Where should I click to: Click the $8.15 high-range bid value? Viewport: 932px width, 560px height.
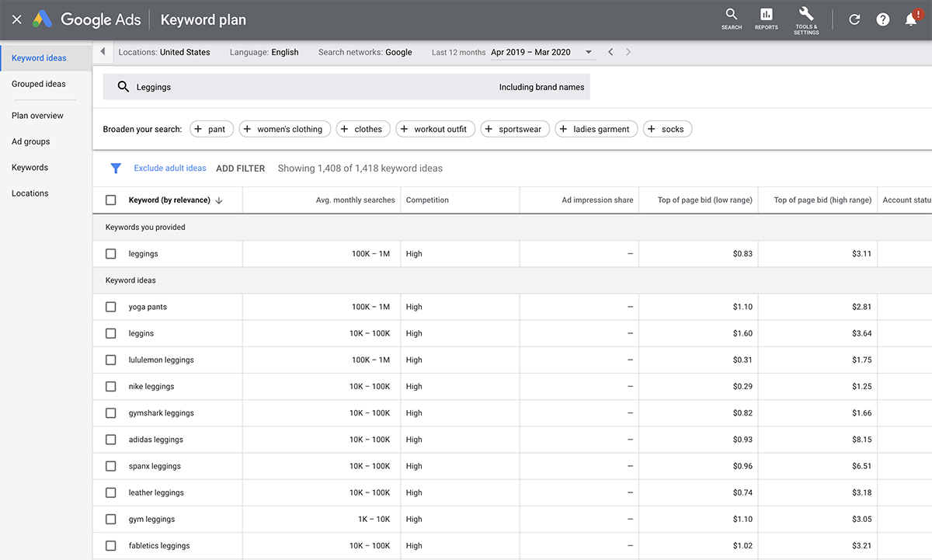861,440
